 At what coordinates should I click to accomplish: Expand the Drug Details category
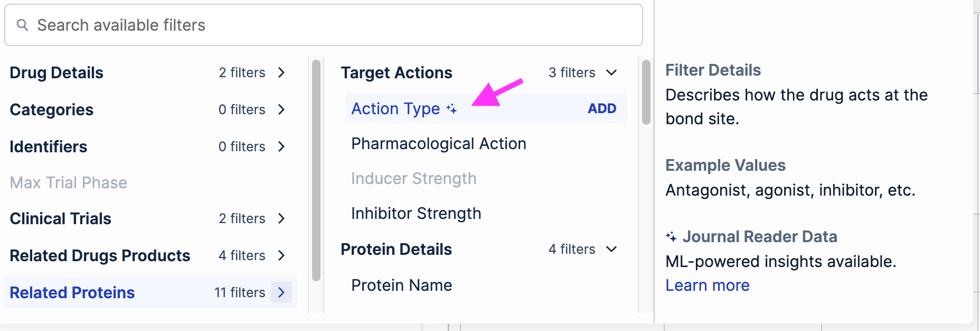pyautogui.click(x=281, y=72)
